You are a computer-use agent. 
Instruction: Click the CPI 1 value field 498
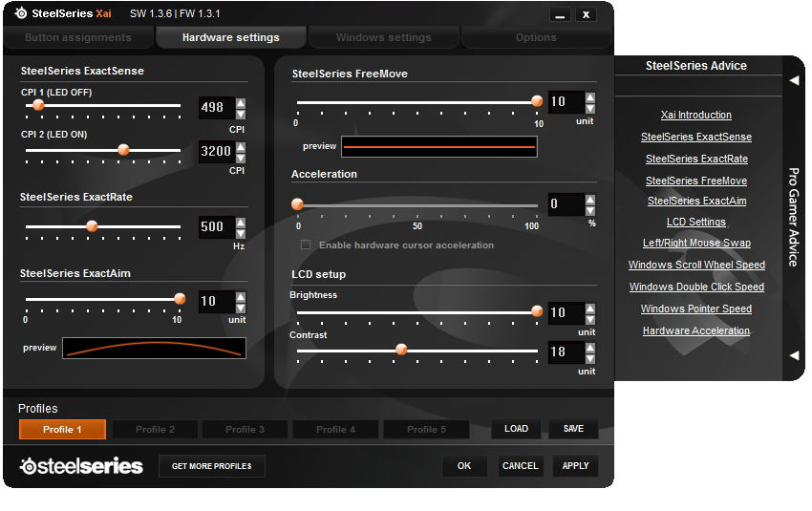click(217, 108)
